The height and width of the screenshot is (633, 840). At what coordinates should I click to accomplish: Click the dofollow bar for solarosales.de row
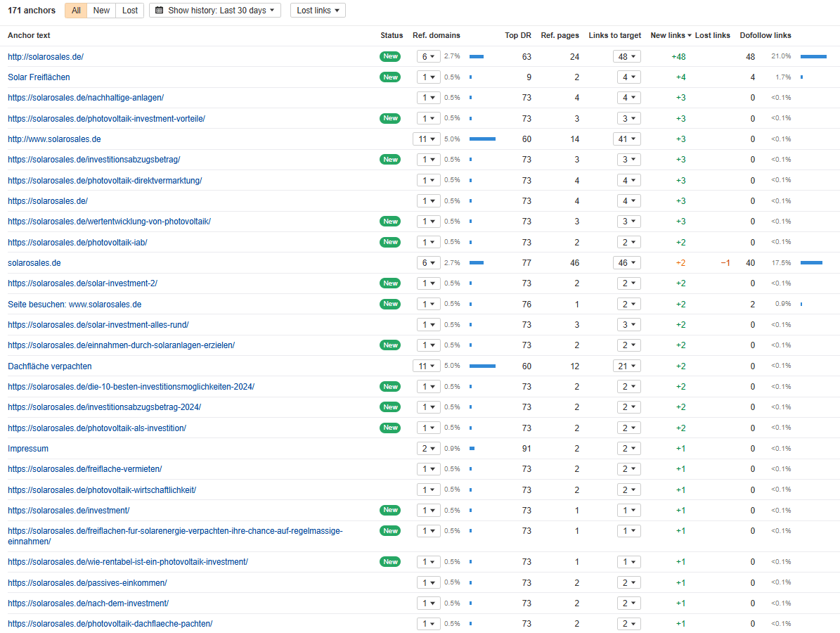(x=811, y=263)
